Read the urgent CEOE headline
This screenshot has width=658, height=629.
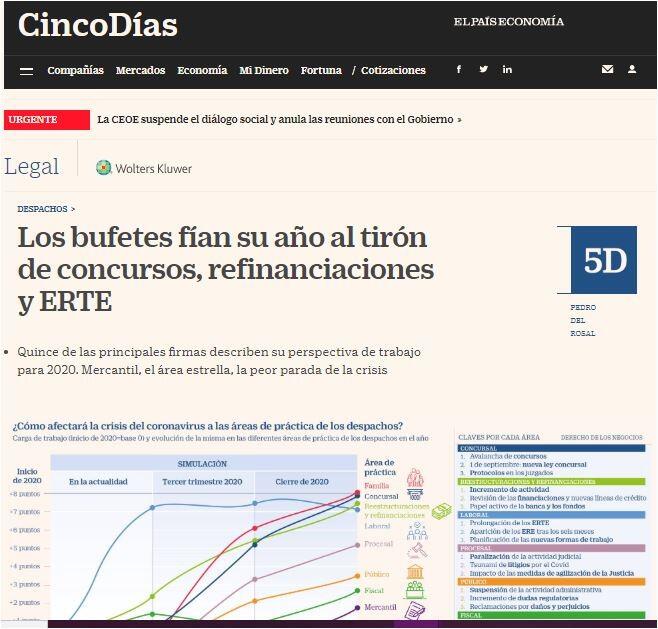pyautogui.click(x=278, y=119)
